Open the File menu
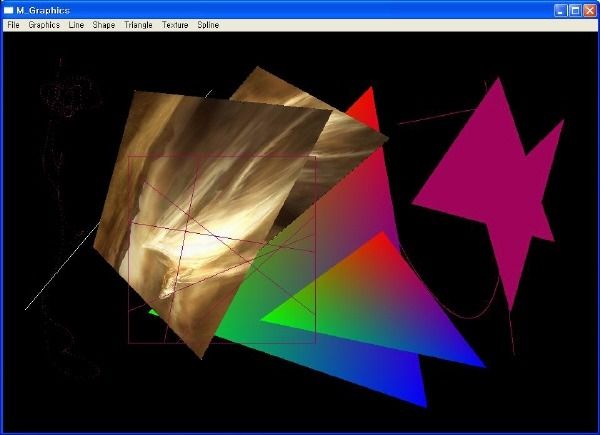The width and height of the screenshot is (600, 435). click(x=13, y=25)
